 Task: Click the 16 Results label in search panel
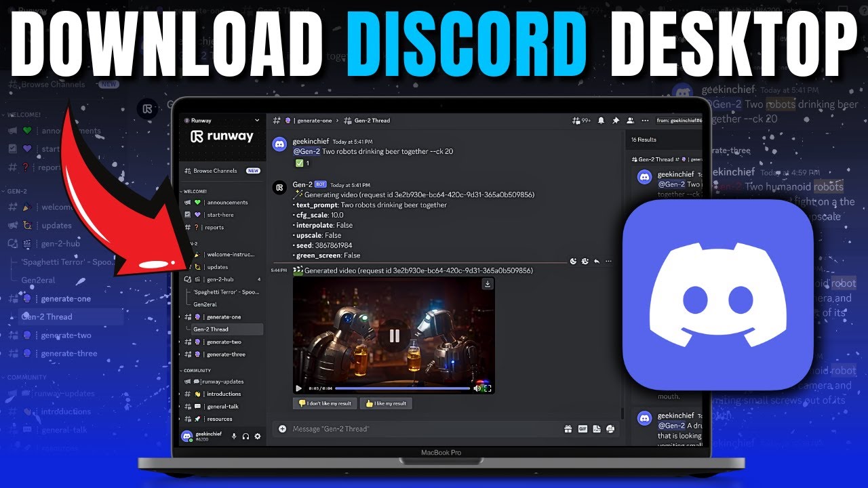pyautogui.click(x=644, y=140)
